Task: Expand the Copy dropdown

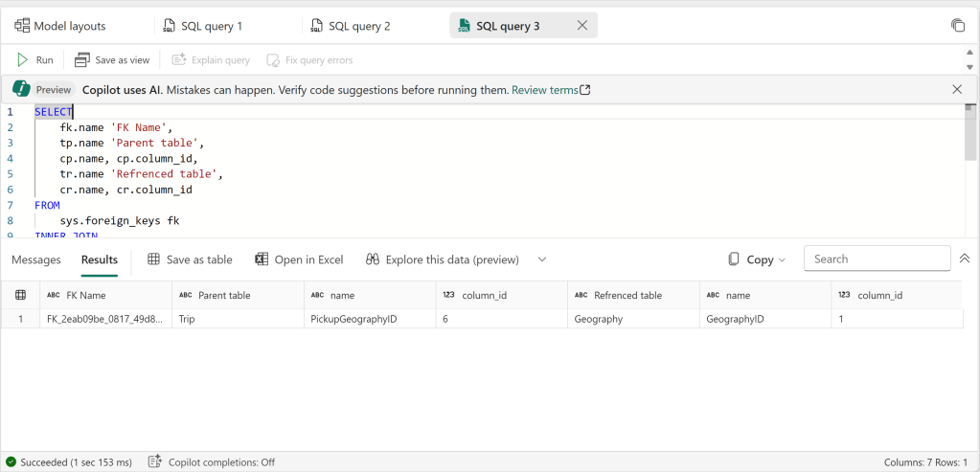Action: tap(781, 259)
